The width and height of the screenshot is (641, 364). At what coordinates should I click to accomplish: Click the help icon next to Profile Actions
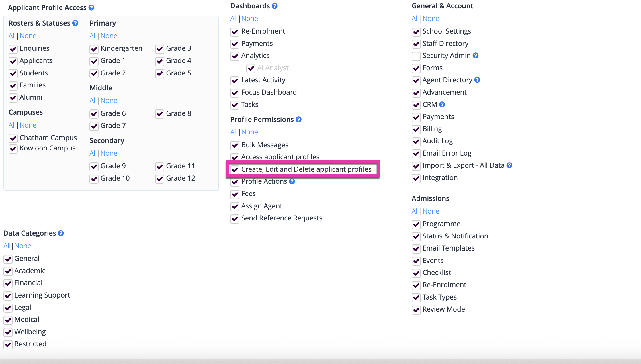coord(292,181)
